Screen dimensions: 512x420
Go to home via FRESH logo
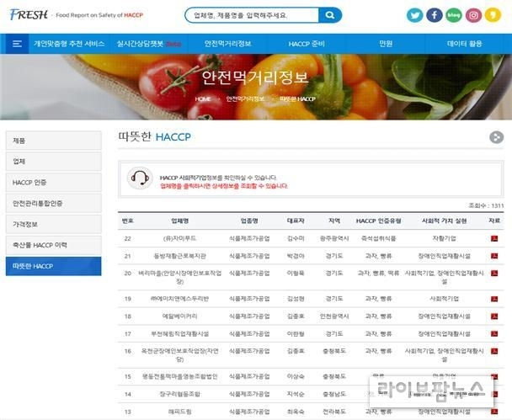[29, 14]
